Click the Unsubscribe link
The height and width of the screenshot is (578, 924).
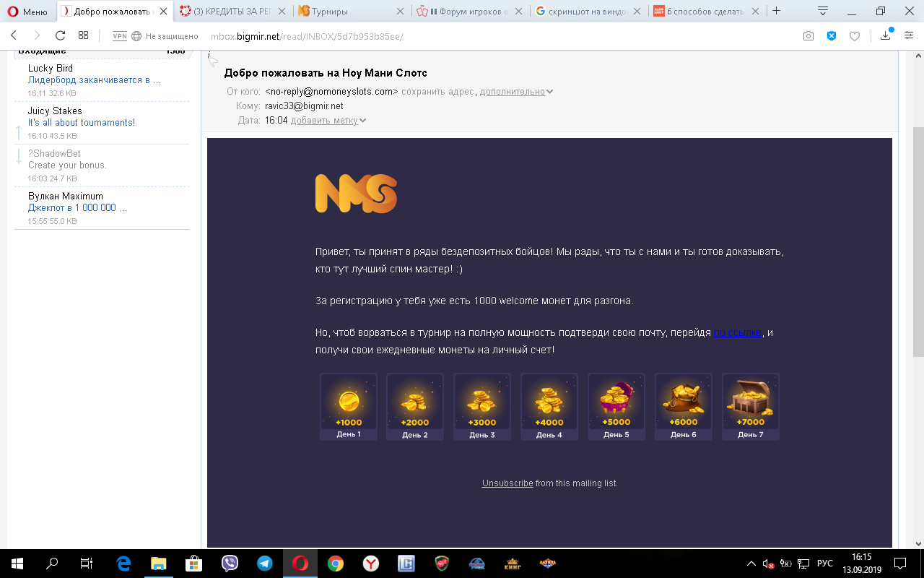[507, 483]
